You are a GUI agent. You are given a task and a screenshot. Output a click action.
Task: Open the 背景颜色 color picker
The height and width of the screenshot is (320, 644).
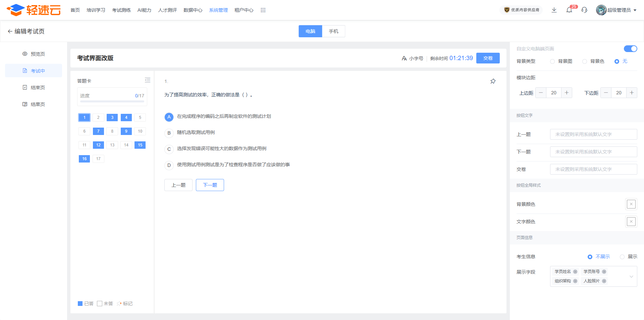tap(631, 204)
